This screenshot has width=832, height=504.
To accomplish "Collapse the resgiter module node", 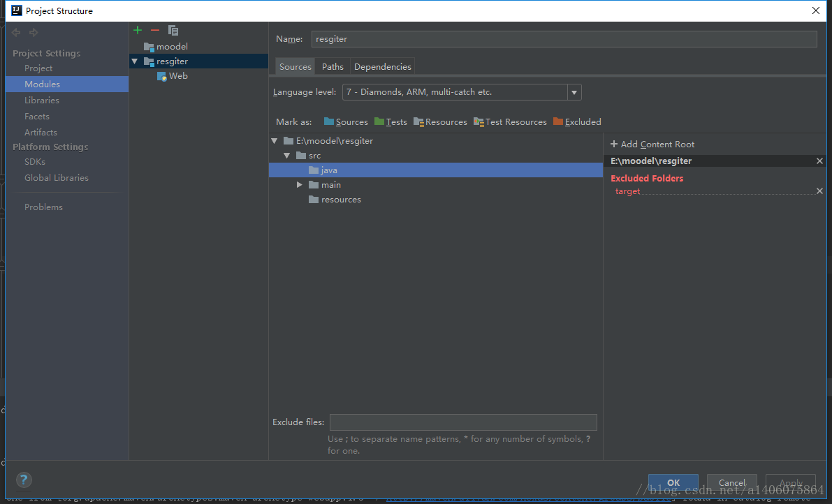I will click(135, 61).
